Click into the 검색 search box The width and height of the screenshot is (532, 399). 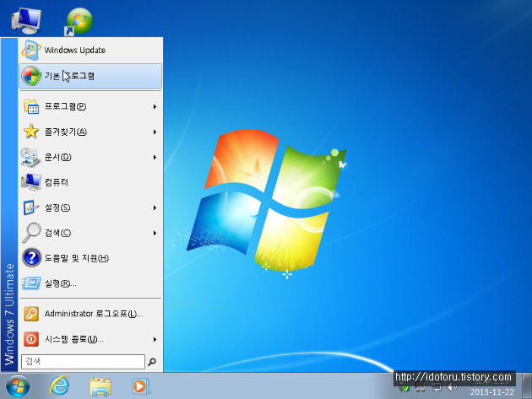coord(83,362)
